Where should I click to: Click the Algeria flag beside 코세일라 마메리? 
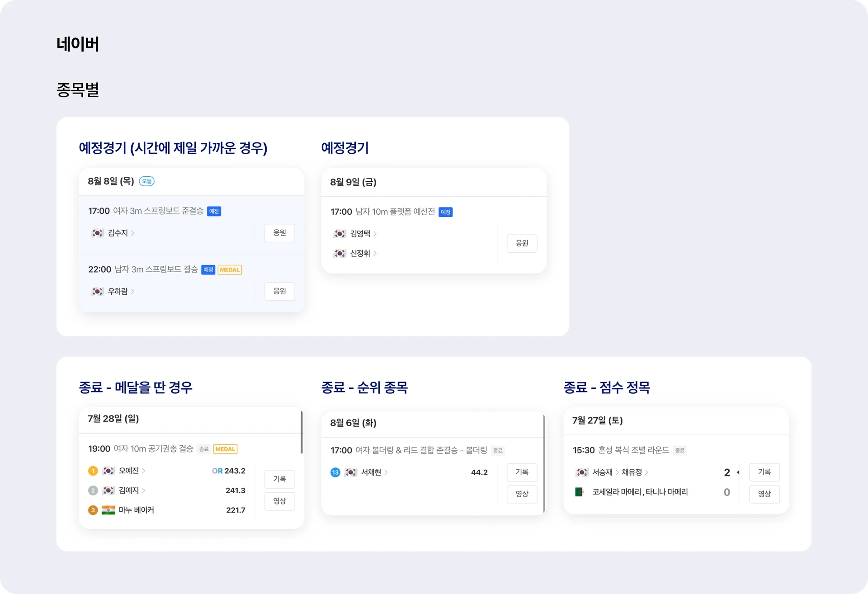[x=580, y=492]
